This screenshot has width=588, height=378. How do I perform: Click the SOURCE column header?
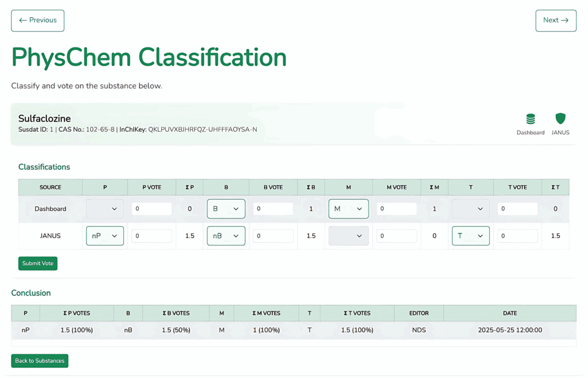(51, 188)
